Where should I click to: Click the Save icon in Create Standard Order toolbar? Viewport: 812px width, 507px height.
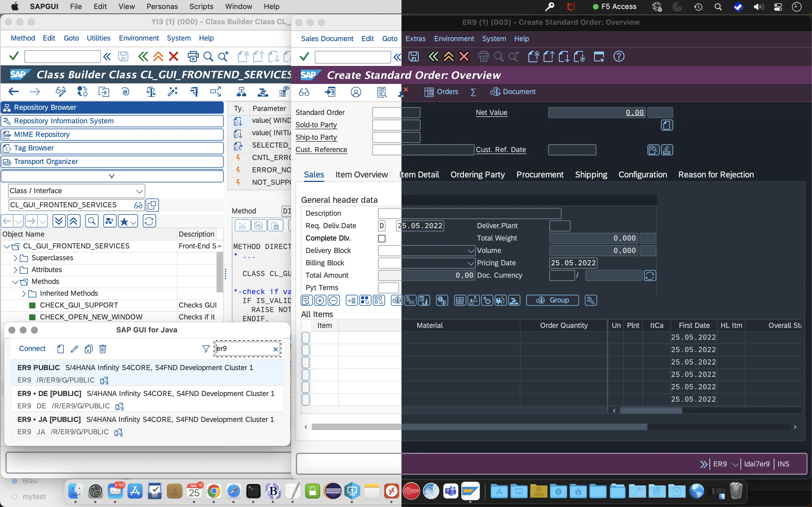point(413,56)
